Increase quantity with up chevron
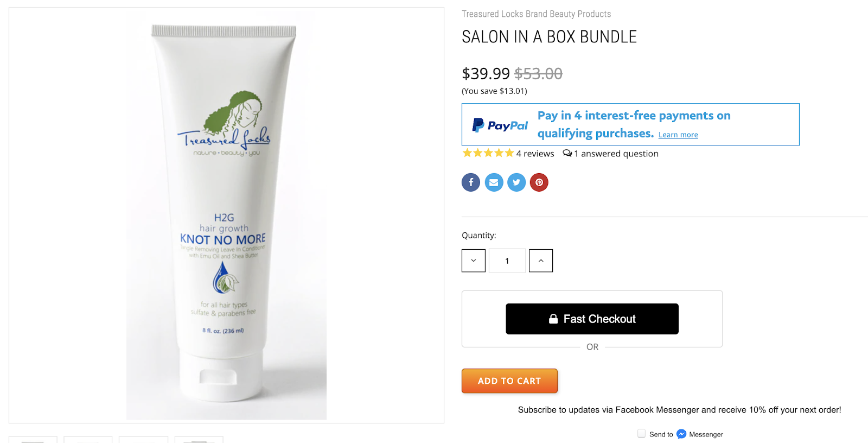Viewport: 868px width, 443px height. coord(541,261)
